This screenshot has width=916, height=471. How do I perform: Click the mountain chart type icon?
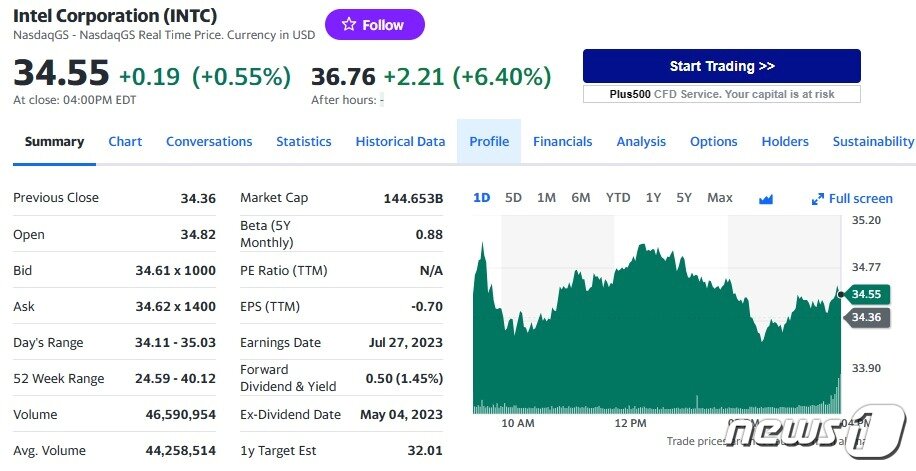click(x=766, y=199)
